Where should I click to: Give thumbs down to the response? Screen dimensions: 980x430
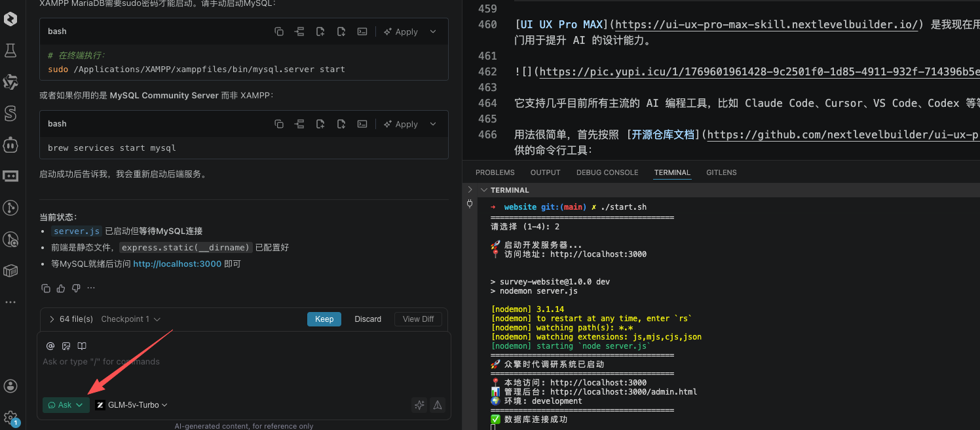coord(76,288)
